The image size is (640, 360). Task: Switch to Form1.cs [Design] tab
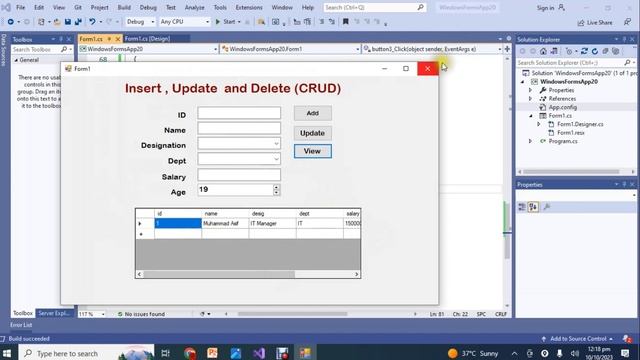147,39
